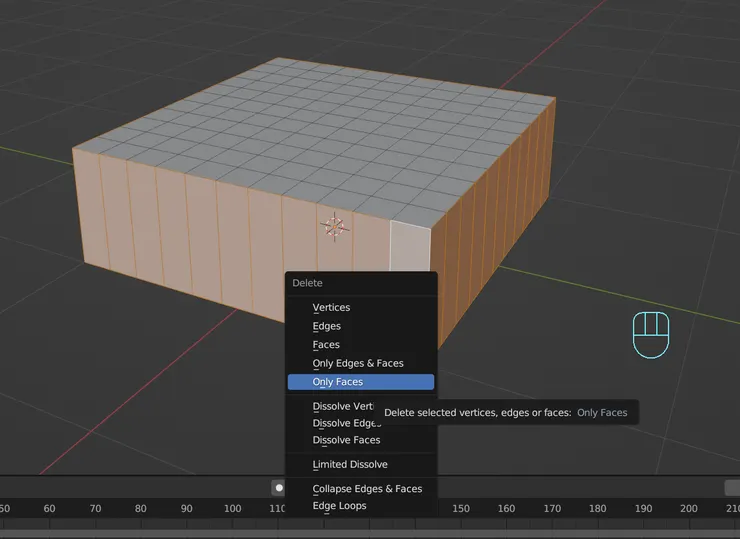Click the lighter highlighted face on front side

click(x=409, y=247)
